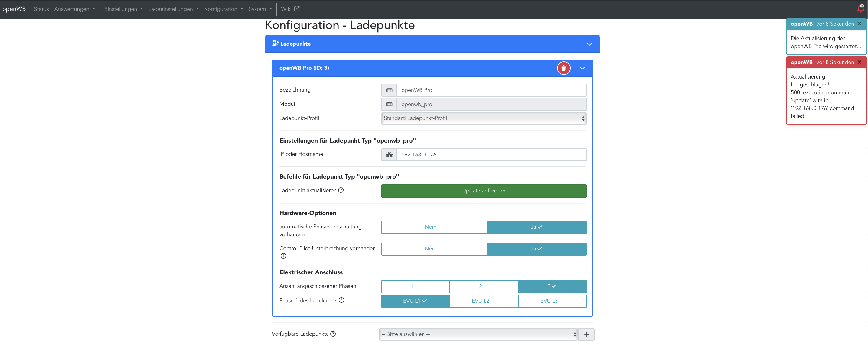868x345 pixels.
Task: Open the Konfiguration menu
Action: (224, 9)
